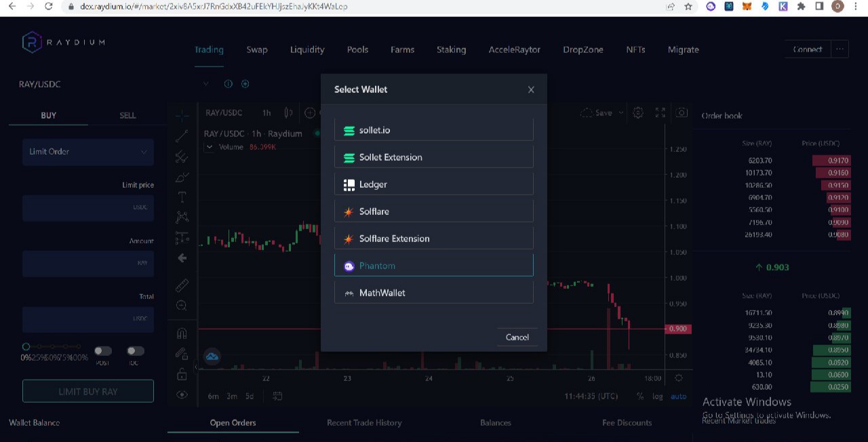868x442 pixels.
Task: Take a chart snapshot with the camera icon
Action: click(x=682, y=113)
